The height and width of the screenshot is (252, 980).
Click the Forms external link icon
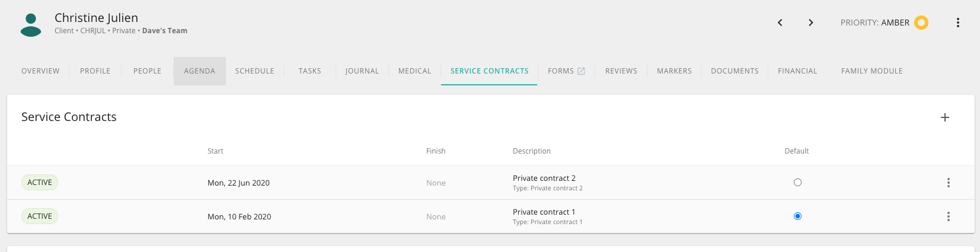[582, 71]
